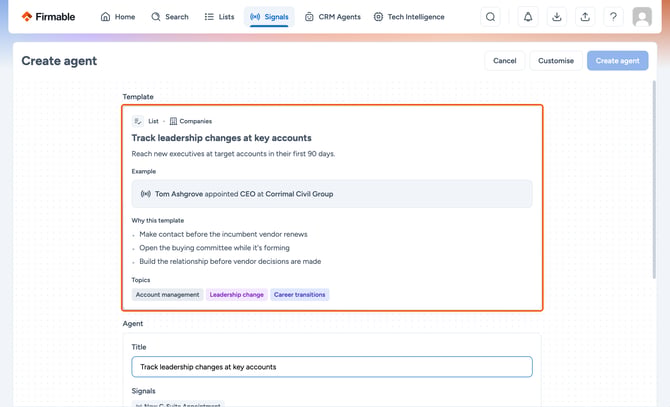This screenshot has width=670, height=407.
Task: Open the Lists nav item
Action: pos(220,17)
